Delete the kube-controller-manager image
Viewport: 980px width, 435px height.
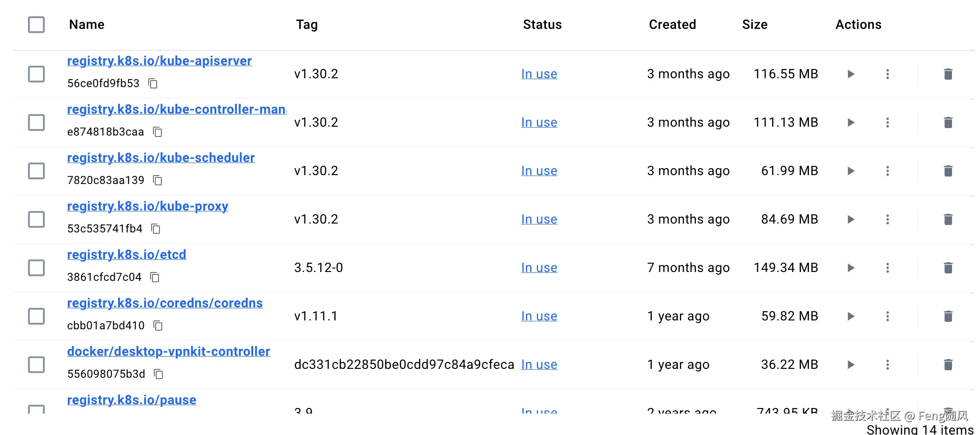click(948, 122)
